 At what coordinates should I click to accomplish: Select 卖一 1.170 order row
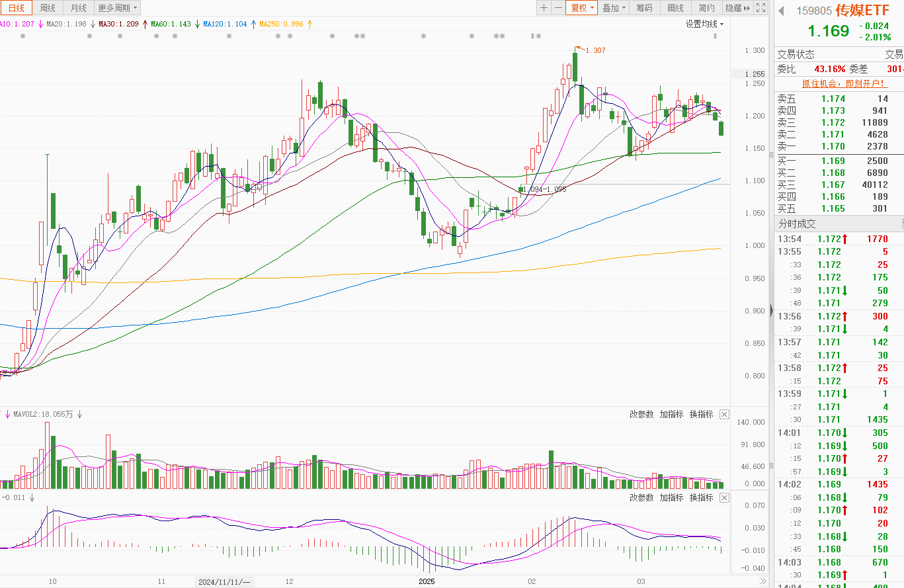pyautogui.click(x=840, y=146)
